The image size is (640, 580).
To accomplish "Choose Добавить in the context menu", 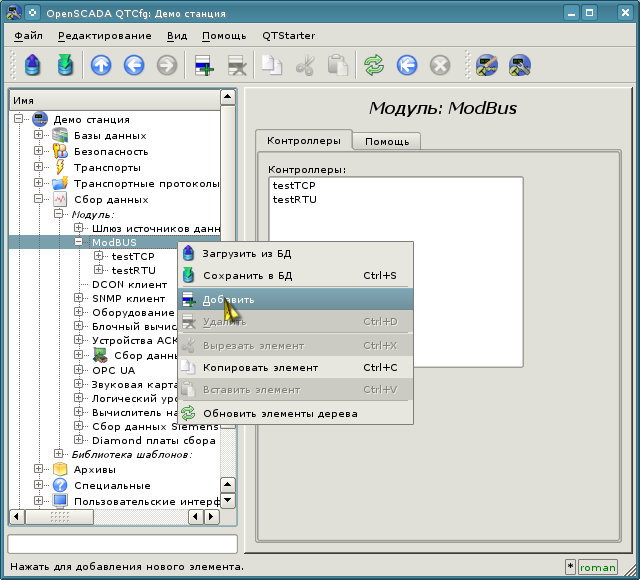I will coord(228,299).
